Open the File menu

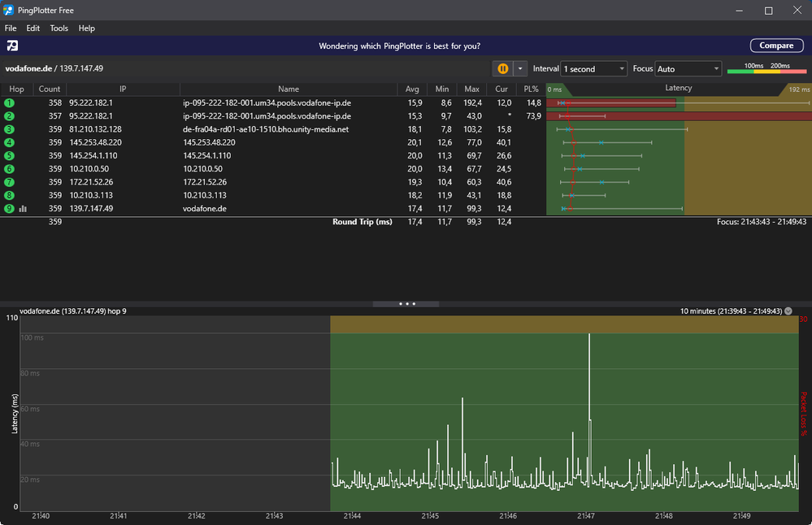11,28
